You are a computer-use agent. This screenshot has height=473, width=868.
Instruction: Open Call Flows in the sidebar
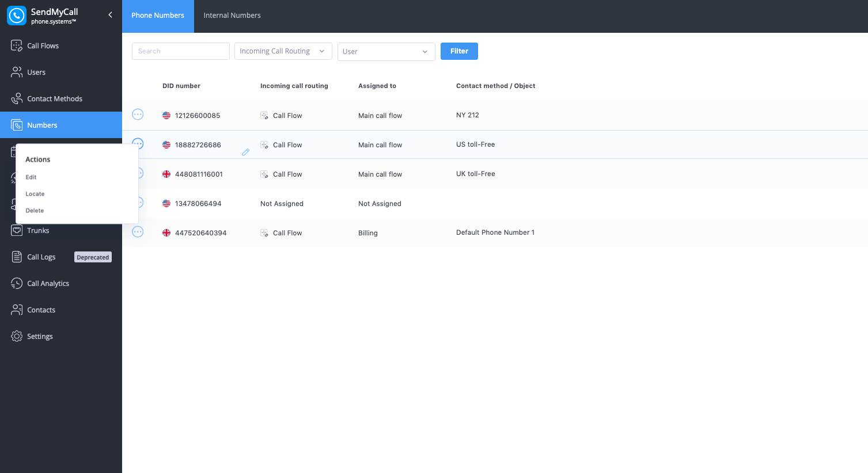pyautogui.click(x=61, y=46)
